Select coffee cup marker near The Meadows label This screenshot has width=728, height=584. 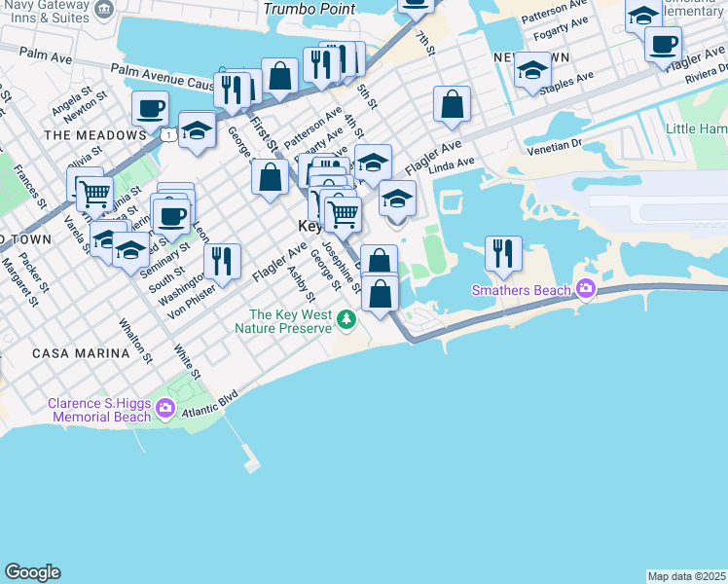coord(150,110)
